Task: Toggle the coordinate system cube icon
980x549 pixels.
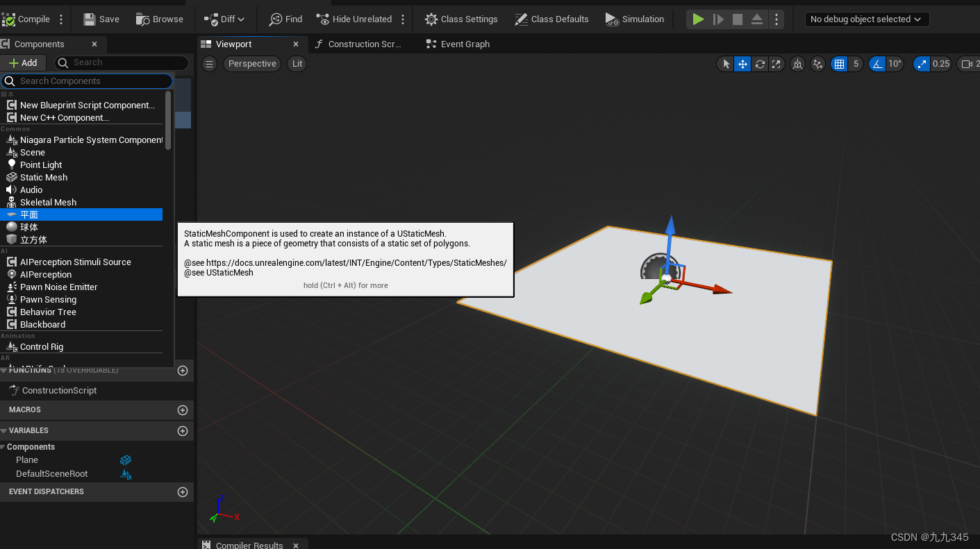Action: (798, 64)
